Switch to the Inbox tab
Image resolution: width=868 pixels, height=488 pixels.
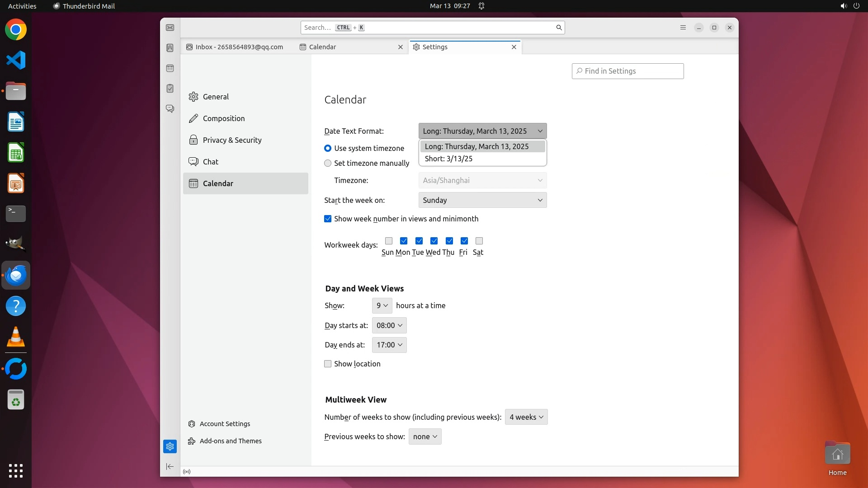coord(240,47)
